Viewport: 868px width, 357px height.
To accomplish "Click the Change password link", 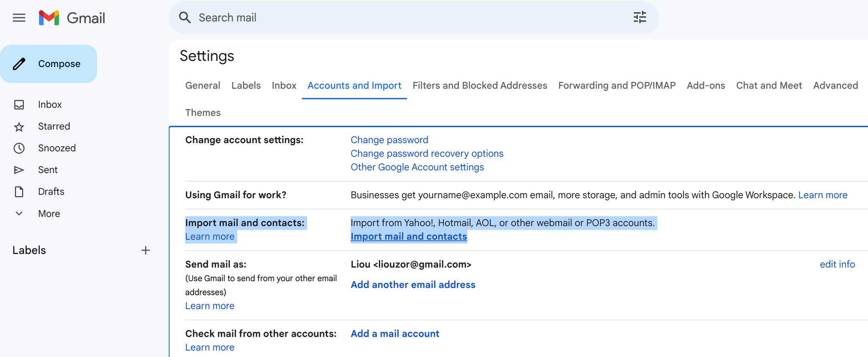I will (389, 140).
